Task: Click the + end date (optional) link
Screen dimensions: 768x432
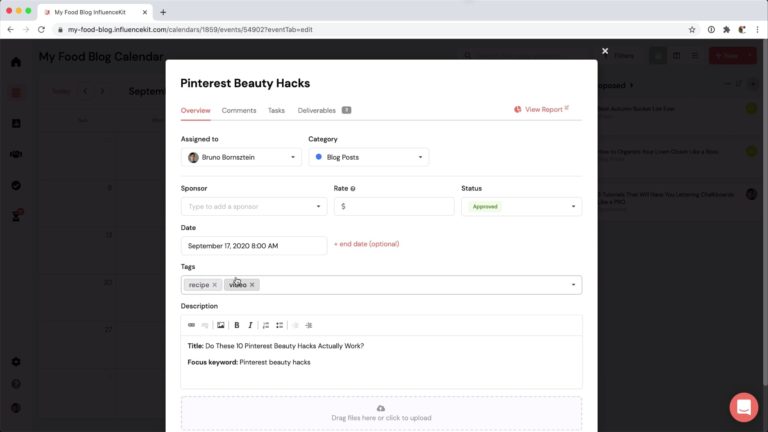Action: [x=366, y=244]
